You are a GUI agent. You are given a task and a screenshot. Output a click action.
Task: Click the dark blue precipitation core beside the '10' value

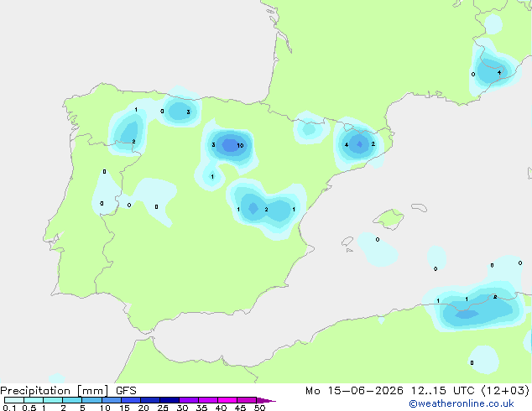[230, 145]
